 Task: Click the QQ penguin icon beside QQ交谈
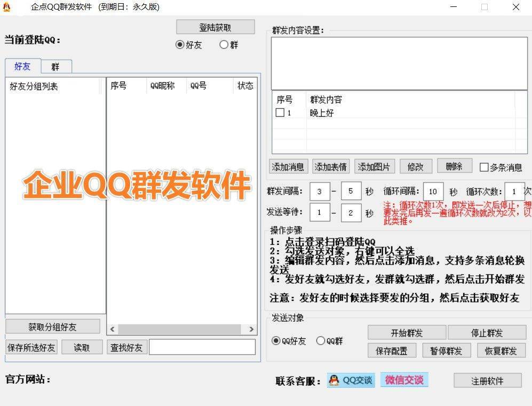(334, 380)
